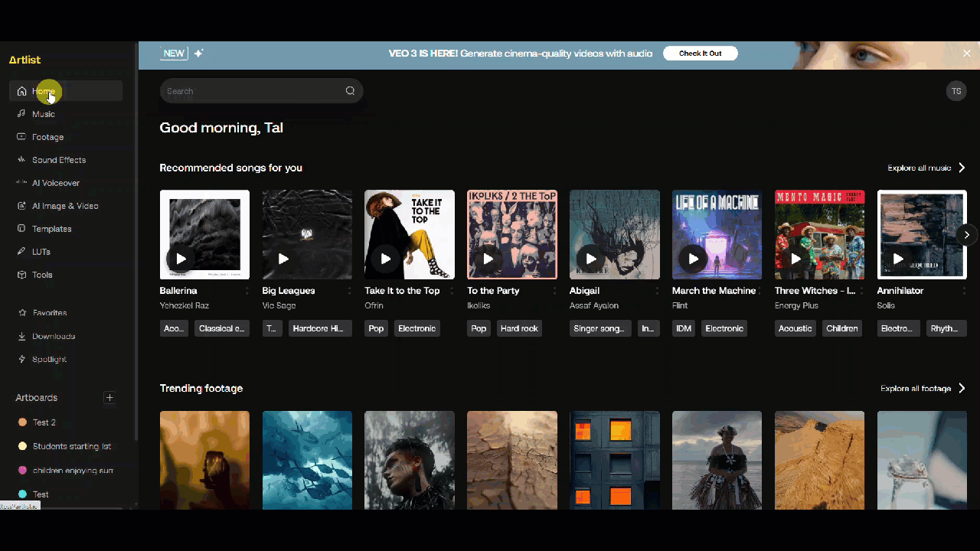Play Abigail by Assaf Ayalon

coord(590,259)
